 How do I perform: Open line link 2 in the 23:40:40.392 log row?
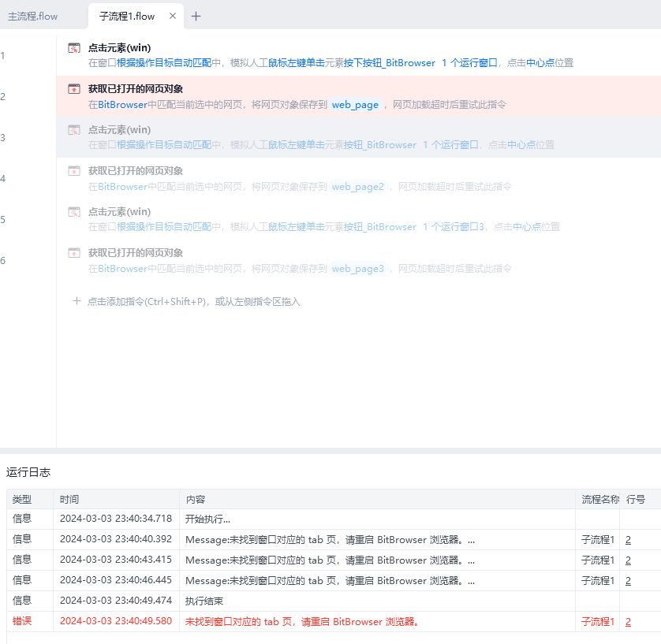pos(628,539)
